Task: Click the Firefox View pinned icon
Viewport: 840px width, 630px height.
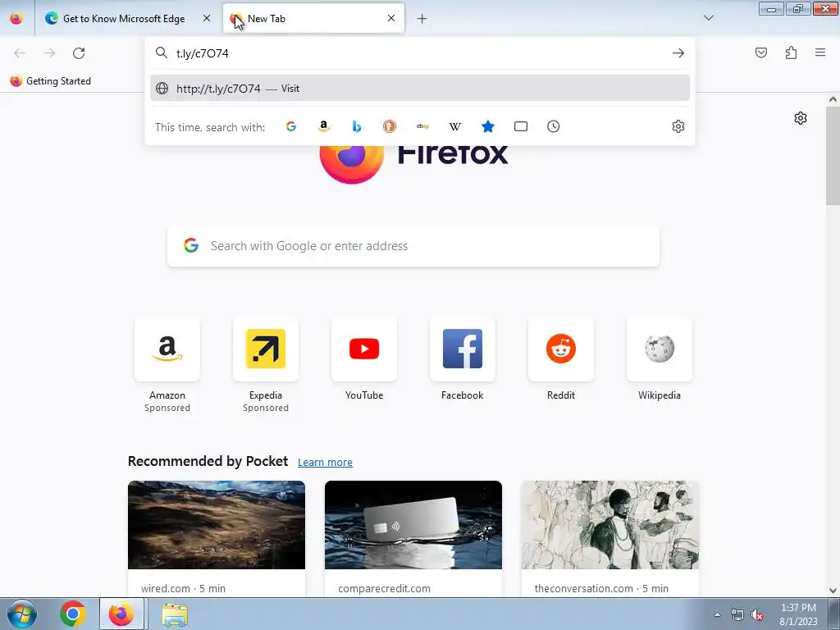Action: [16, 18]
